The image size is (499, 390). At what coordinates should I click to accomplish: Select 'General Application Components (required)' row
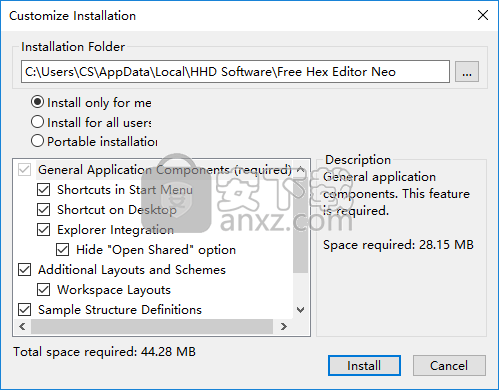[165, 170]
